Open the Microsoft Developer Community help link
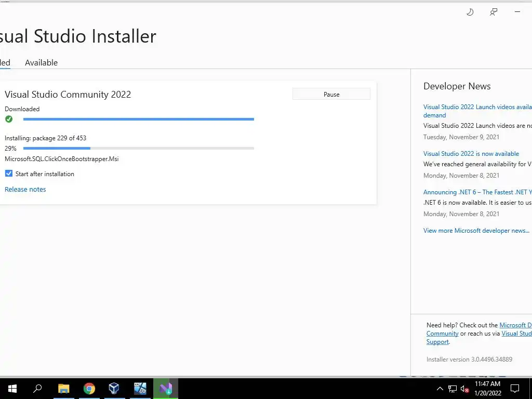The height and width of the screenshot is (399, 532). point(515,325)
